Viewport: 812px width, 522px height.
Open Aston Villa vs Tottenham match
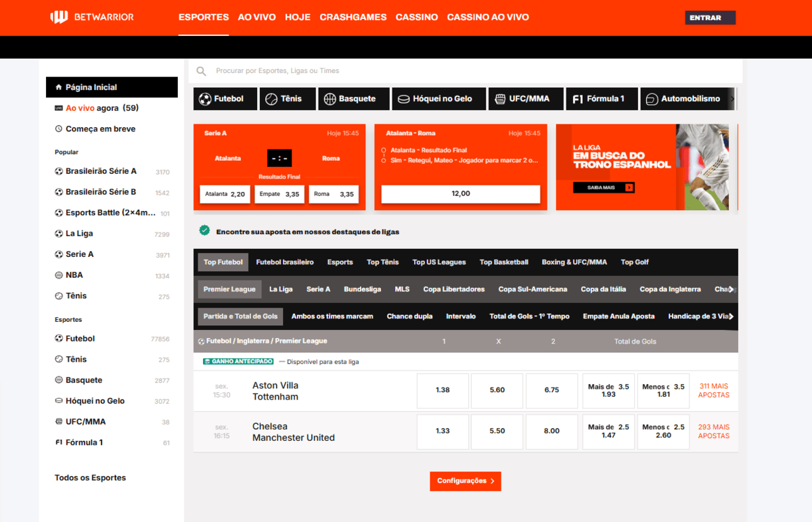[275, 391]
